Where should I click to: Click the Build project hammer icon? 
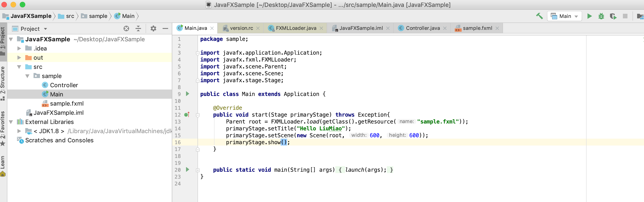coord(539,16)
